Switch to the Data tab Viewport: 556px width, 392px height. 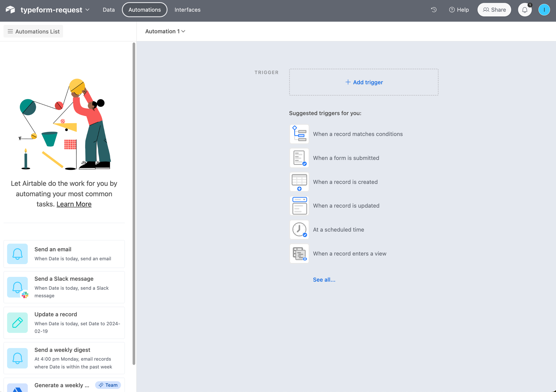click(109, 10)
